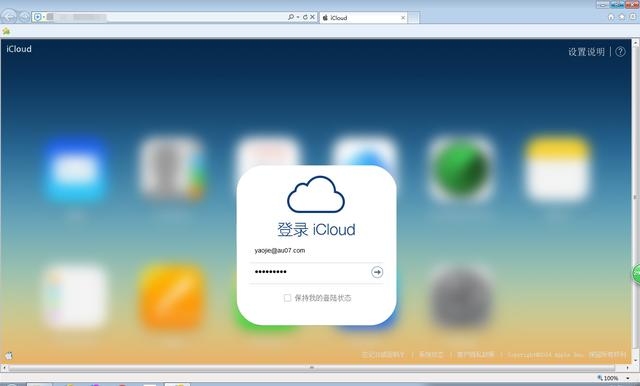The width and height of the screenshot is (640, 386).
Task: Open a new blank tab
Action: tap(413, 18)
